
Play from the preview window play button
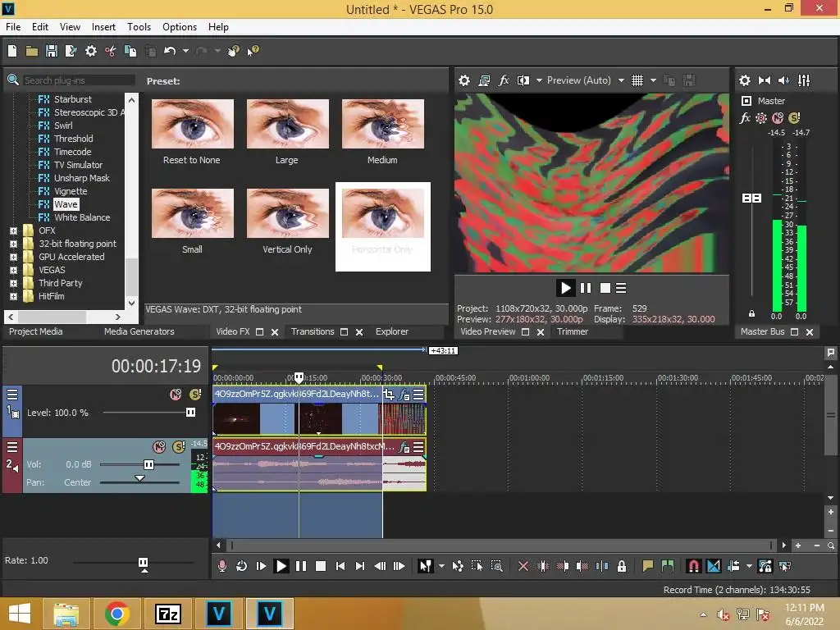(565, 288)
